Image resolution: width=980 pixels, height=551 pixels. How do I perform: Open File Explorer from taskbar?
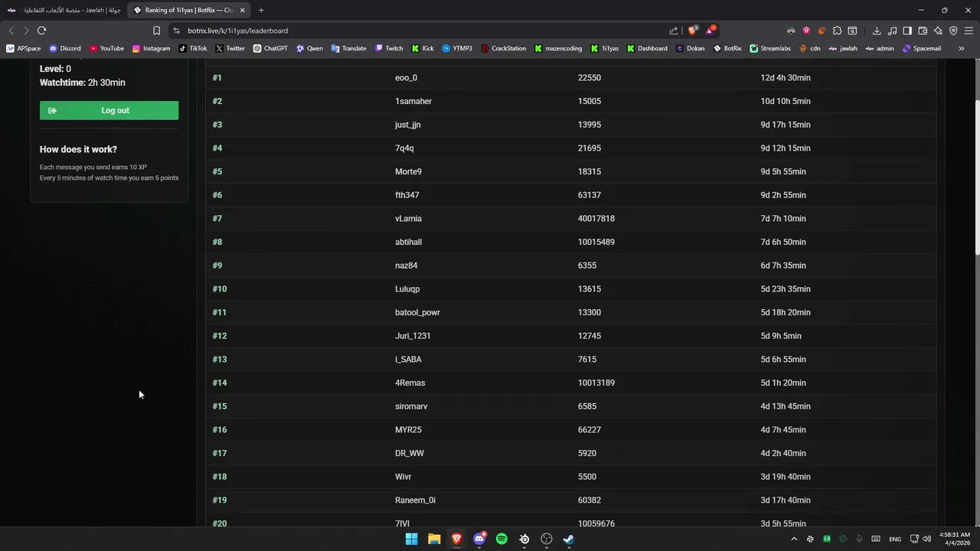(434, 539)
